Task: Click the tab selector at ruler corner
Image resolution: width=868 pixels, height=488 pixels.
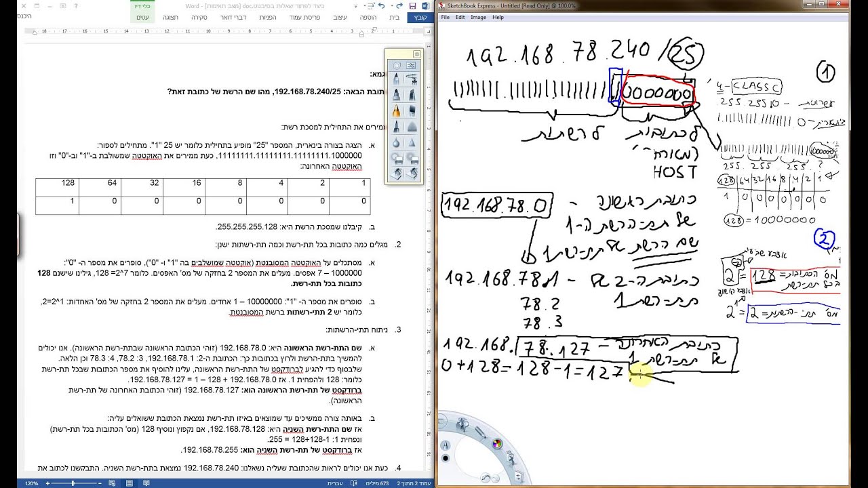Action: point(430,31)
